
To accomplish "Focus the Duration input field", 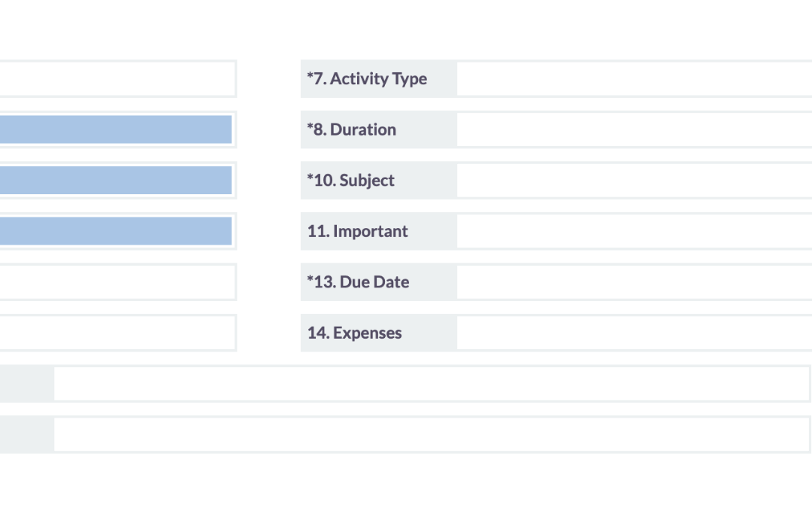I will pos(633,129).
